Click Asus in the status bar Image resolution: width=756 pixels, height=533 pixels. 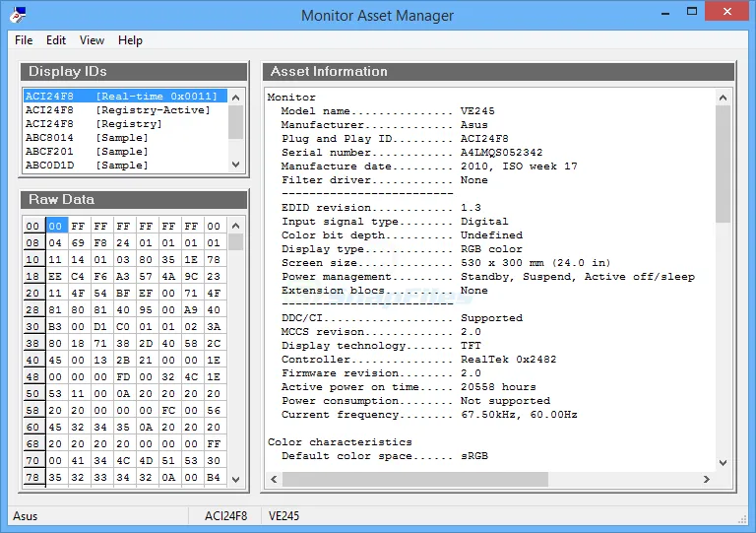[25, 516]
